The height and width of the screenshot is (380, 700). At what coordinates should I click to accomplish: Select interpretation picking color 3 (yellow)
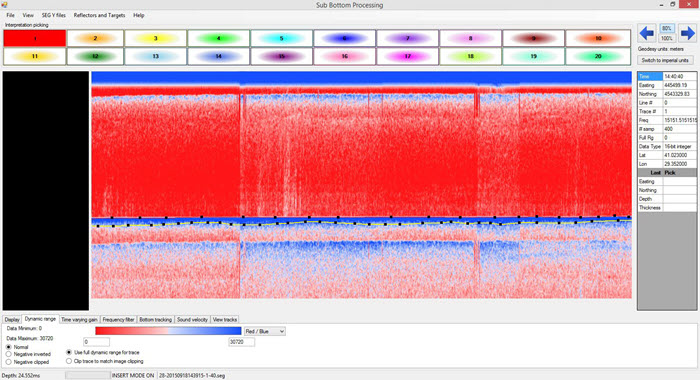(155, 38)
